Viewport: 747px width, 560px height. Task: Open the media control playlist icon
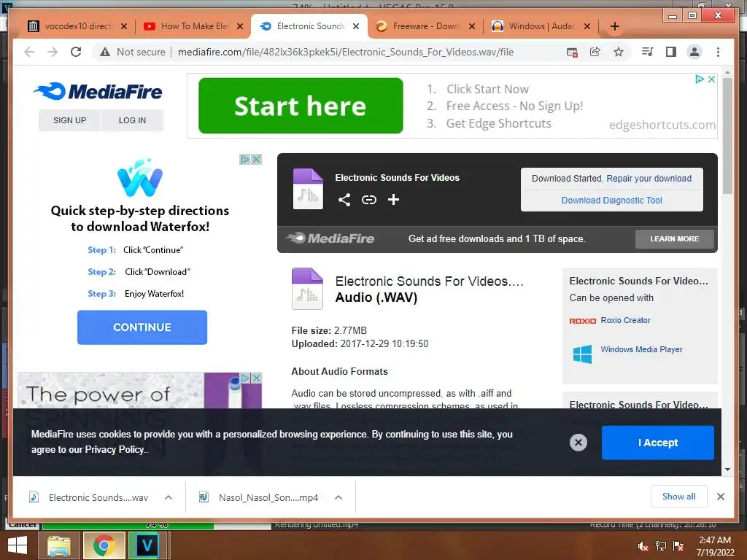[x=648, y=52]
